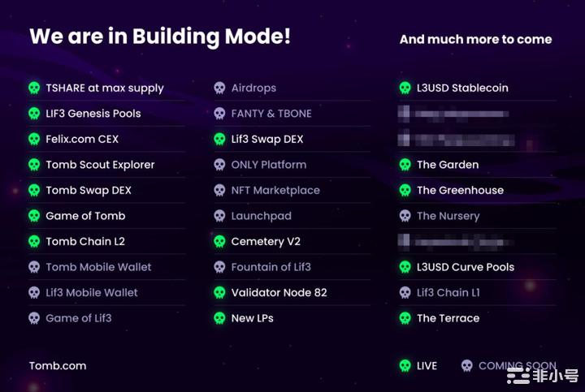585x392 pixels.
Task: Click the green skull next to The Garden
Action: tap(405, 165)
